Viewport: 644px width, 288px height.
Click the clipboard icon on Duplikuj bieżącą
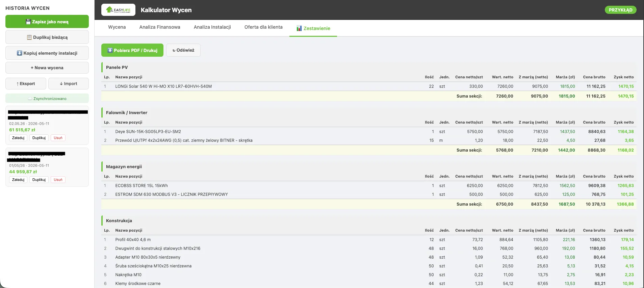(29, 37)
